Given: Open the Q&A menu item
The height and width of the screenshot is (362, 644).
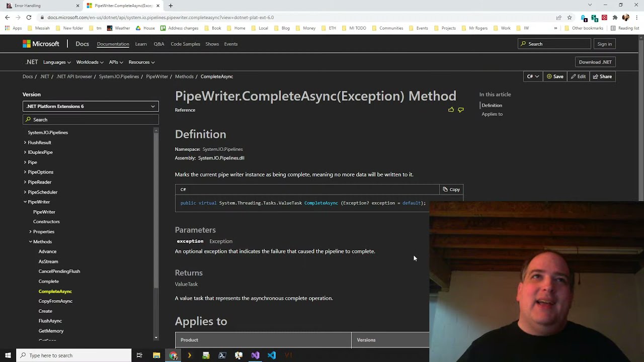Looking at the screenshot, I should tap(159, 44).
